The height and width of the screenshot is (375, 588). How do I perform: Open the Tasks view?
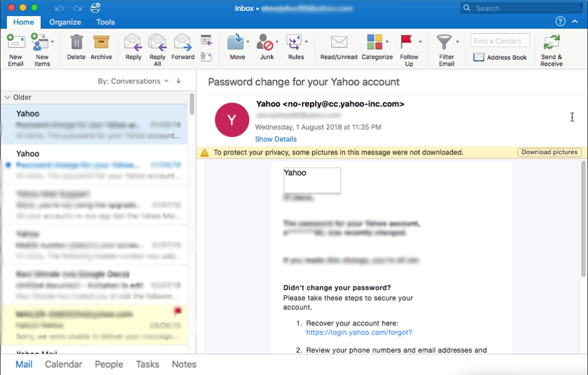point(148,364)
